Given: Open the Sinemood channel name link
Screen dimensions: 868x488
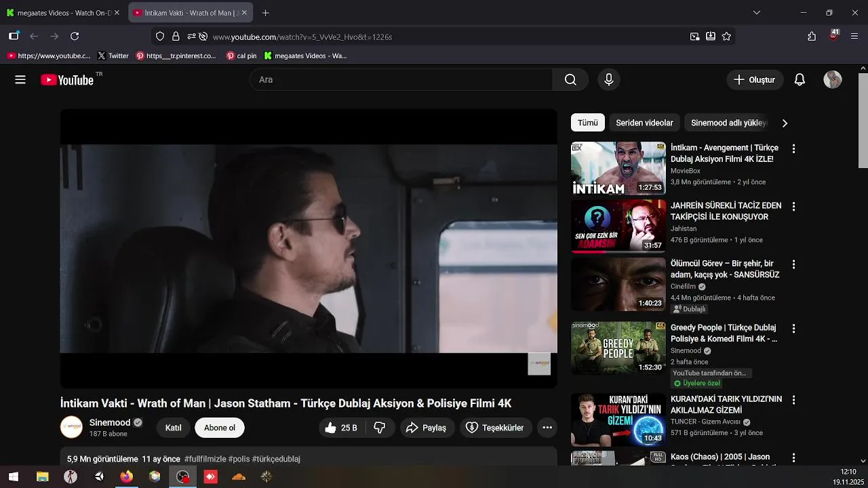Looking at the screenshot, I should [x=110, y=422].
